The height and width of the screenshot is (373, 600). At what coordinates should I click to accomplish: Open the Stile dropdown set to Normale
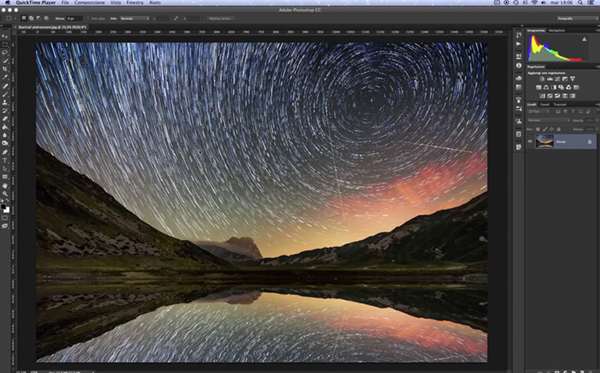click(134, 18)
